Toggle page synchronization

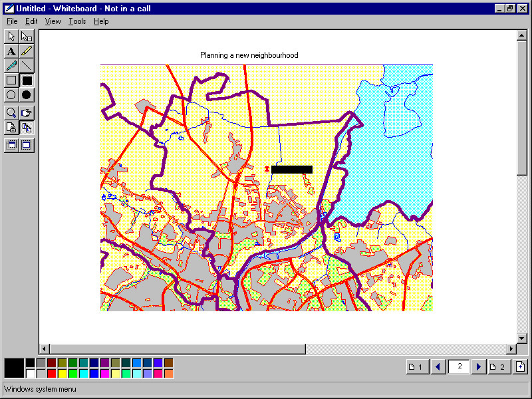(27, 128)
